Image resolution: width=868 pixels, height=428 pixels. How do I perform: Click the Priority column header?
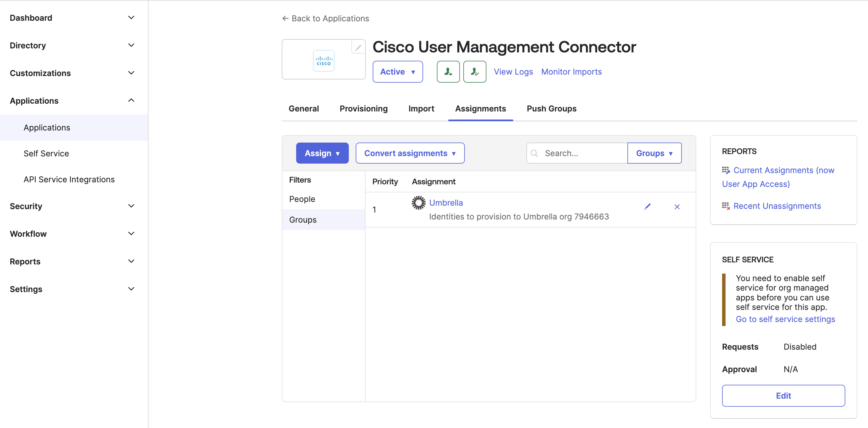tap(385, 182)
